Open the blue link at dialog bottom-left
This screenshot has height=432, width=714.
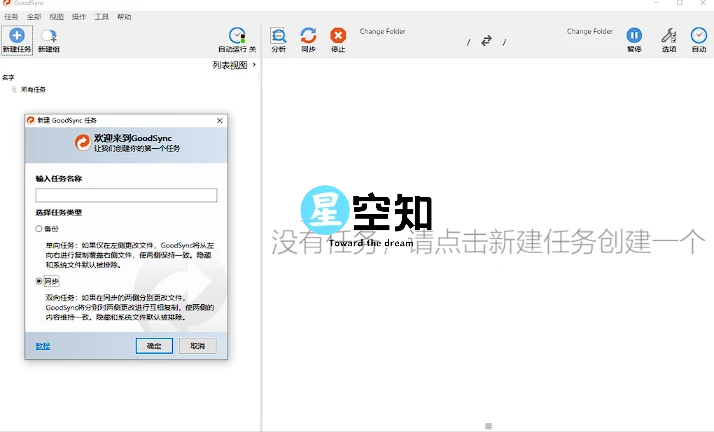pyautogui.click(x=43, y=346)
